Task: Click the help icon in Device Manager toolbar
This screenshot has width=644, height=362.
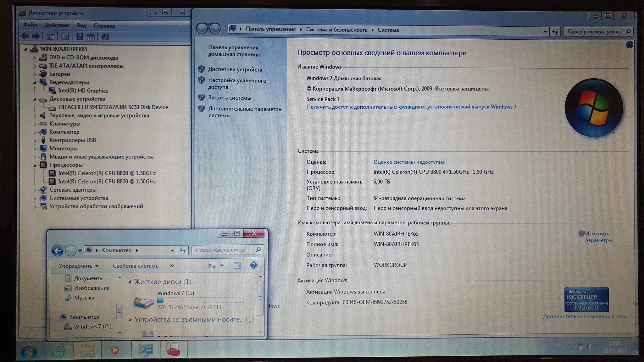Action: coord(80,36)
